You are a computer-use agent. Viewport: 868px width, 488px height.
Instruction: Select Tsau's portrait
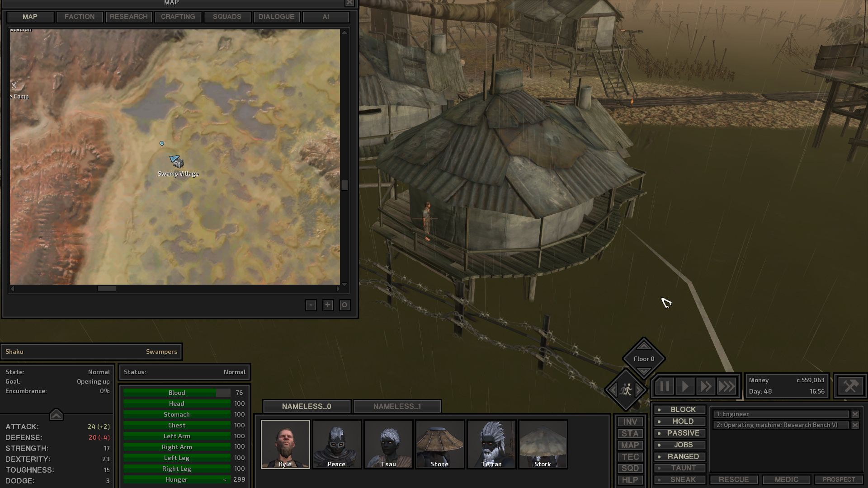click(x=388, y=444)
